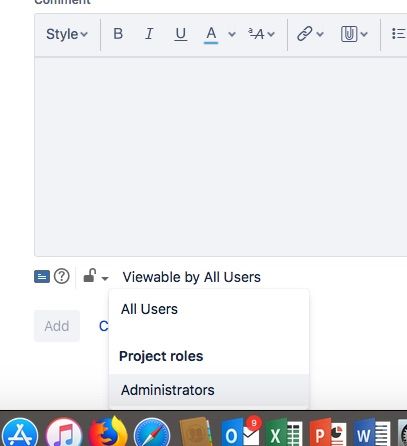Apply underline formatting with U button

pos(181,34)
